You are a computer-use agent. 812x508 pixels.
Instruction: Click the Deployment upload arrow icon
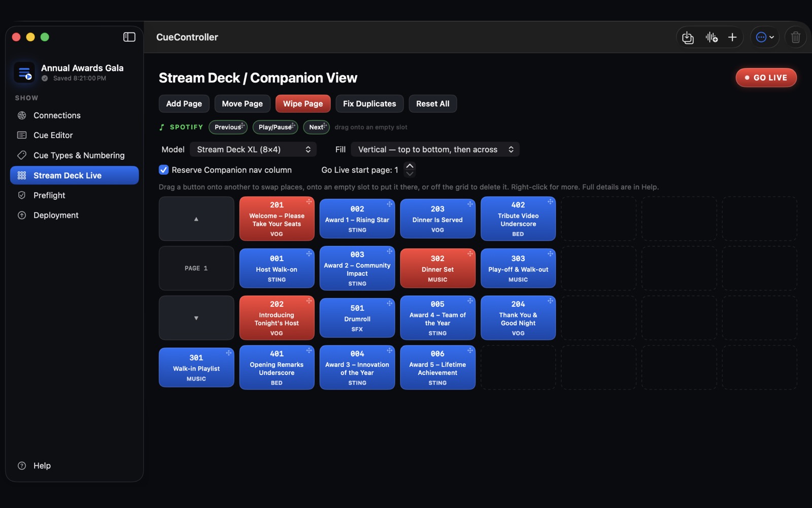pos(22,215)
